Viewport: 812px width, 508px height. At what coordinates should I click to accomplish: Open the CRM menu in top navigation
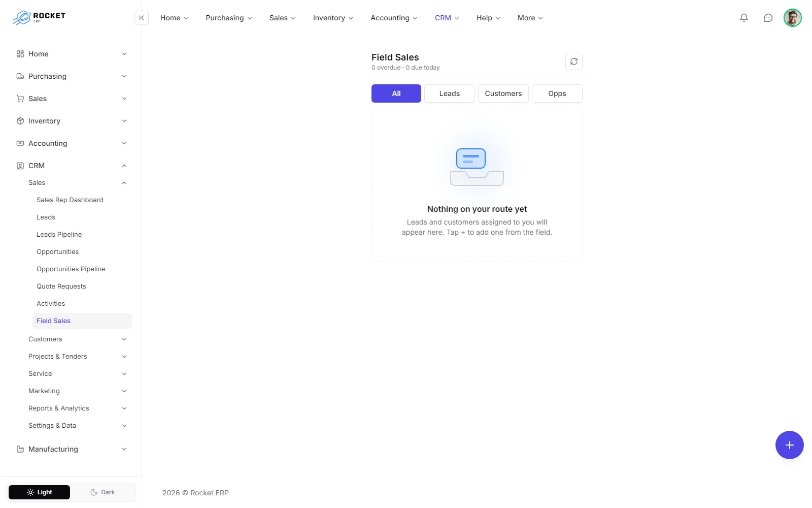pos(447,18)
